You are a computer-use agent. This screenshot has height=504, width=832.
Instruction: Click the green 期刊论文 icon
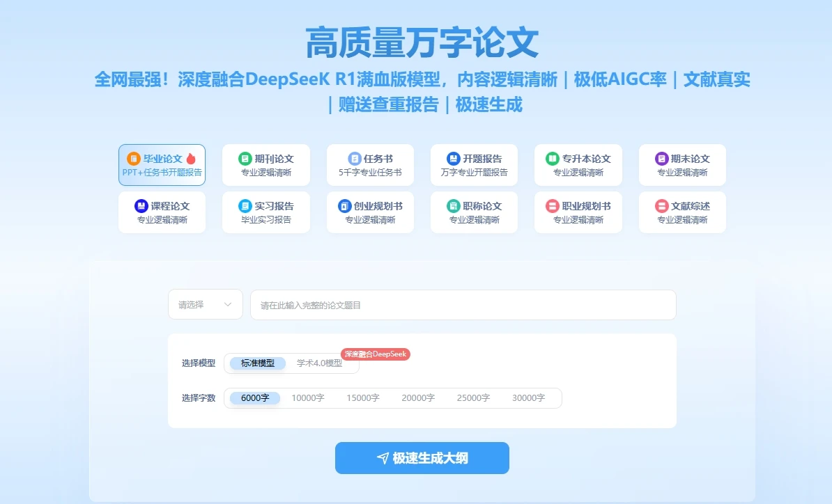click(245, 159)
